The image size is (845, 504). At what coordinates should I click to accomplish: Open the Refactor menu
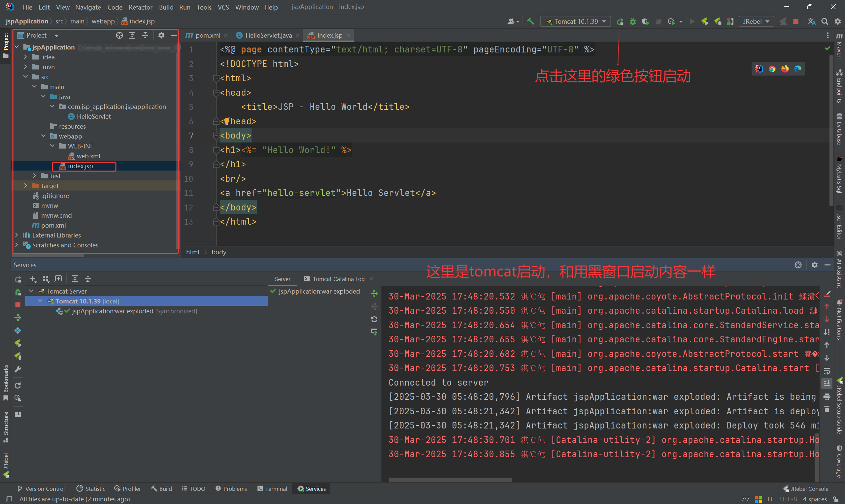[140, 7]
